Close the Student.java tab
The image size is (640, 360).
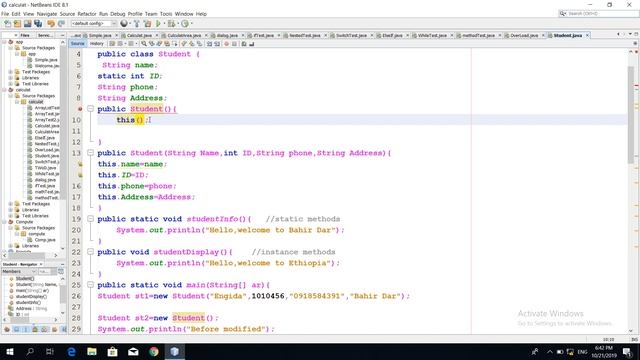point(587,36)
